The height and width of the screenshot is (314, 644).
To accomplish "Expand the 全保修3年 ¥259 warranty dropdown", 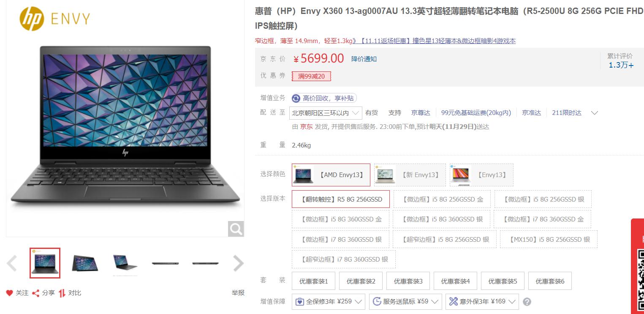I will tap(329, 302).
